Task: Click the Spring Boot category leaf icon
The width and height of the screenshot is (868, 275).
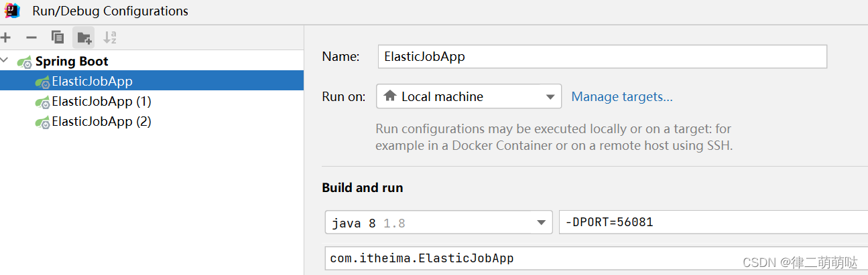Action: pos(25,62)
